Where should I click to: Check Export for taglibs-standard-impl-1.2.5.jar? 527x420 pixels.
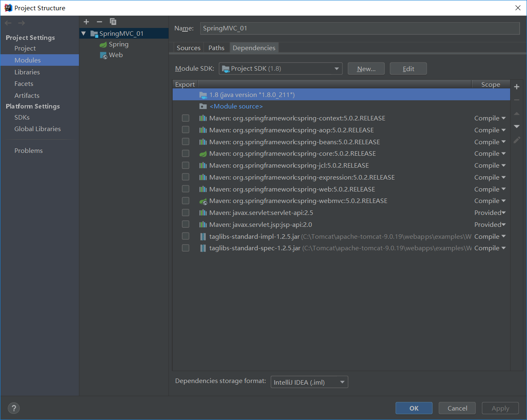pyautogui.click(x=185, y=236)
